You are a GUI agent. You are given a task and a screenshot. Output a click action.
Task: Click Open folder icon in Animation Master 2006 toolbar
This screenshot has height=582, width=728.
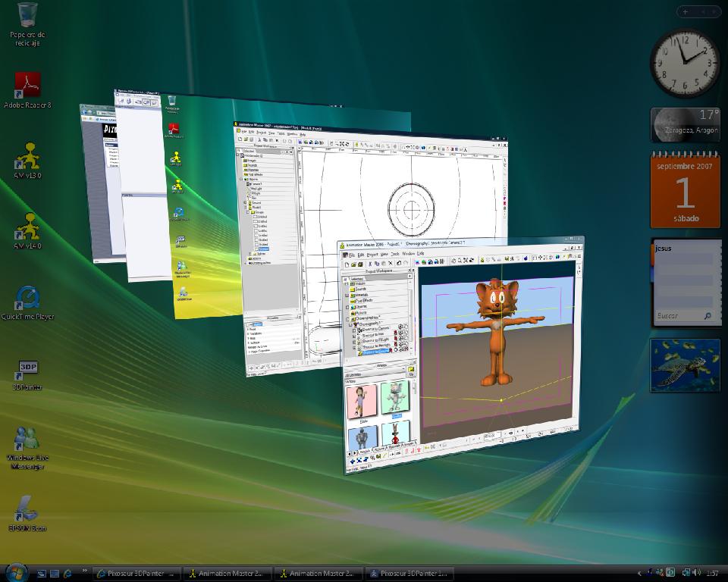(x=354, y=264)
